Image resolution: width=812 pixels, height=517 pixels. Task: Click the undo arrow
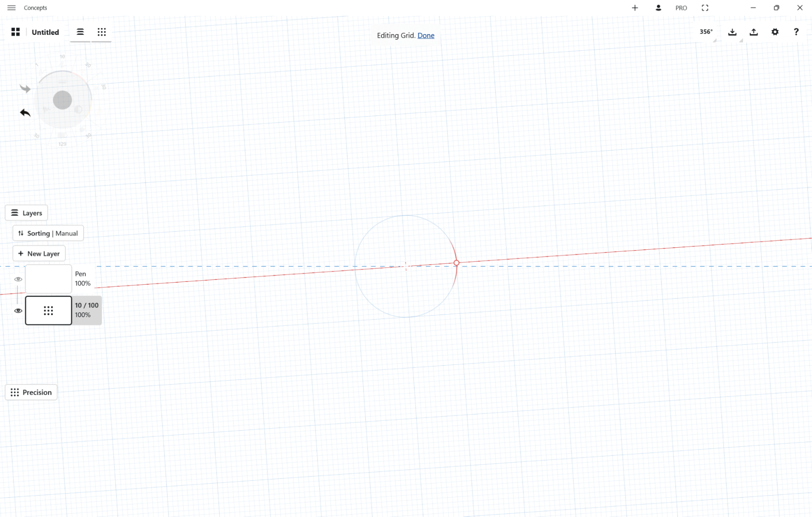25,112
